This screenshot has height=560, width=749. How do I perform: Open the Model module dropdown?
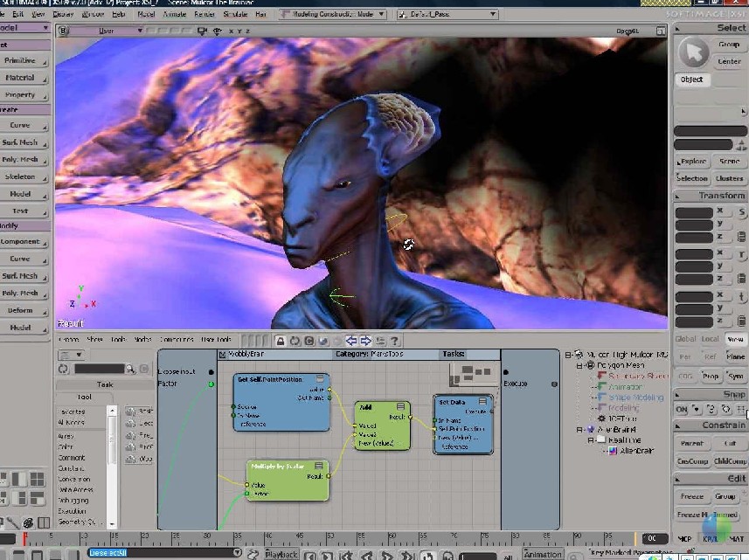pyautogui.click(x=24, y=28)
